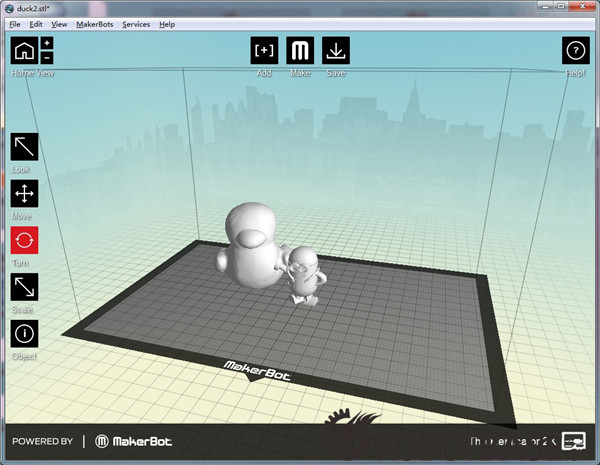Click the Home View icon
Viewport: 600px width, 465px height.
coord(24,50)
